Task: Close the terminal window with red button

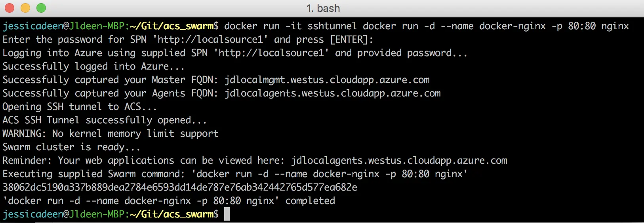Action: (x=10, y=8)
